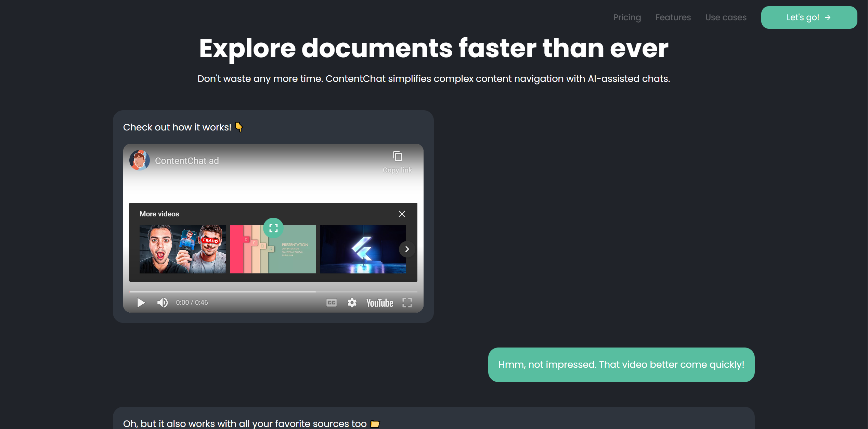Click the More videos heading
The height and width of the screenshot is (429, 868).
tap(159, 214)
